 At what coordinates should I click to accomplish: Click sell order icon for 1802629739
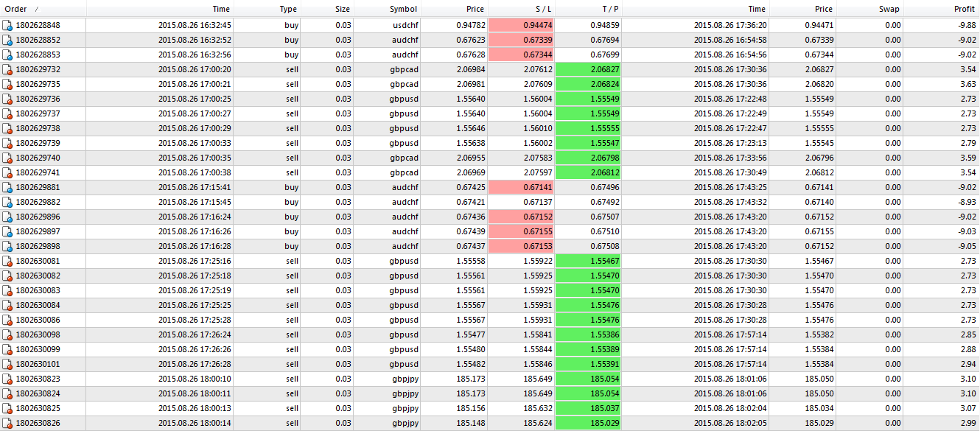pyautogui.click(x=7, y=143)
